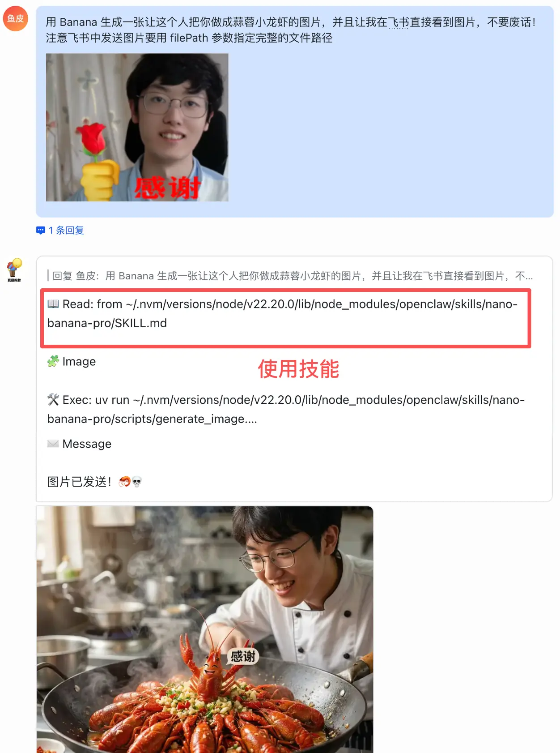Click the envelope Message icon

pyautogui.click(x=53, y=444)
